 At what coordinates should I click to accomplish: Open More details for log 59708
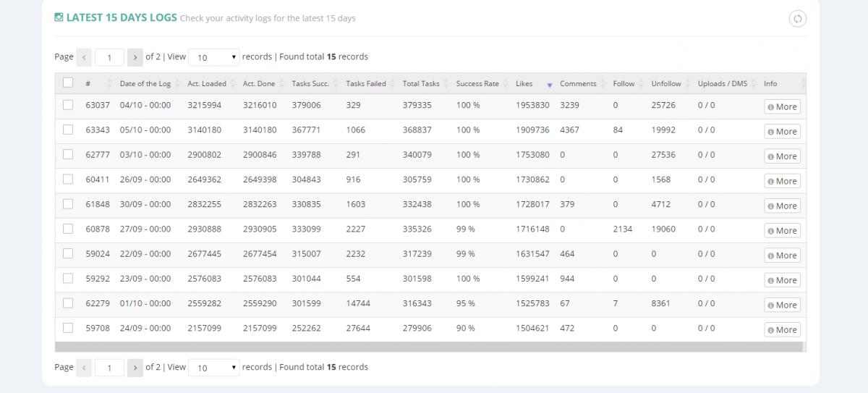[x=782, y=329]
